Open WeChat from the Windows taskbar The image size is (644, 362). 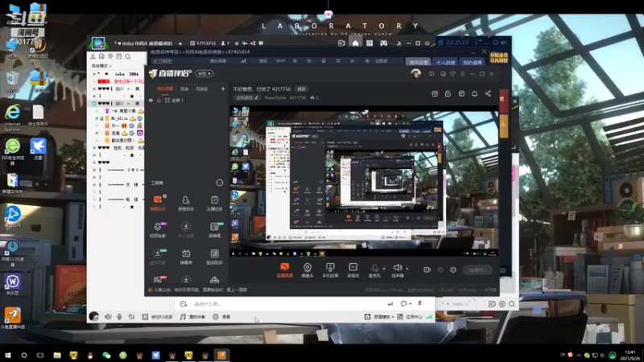pos(106,356)
